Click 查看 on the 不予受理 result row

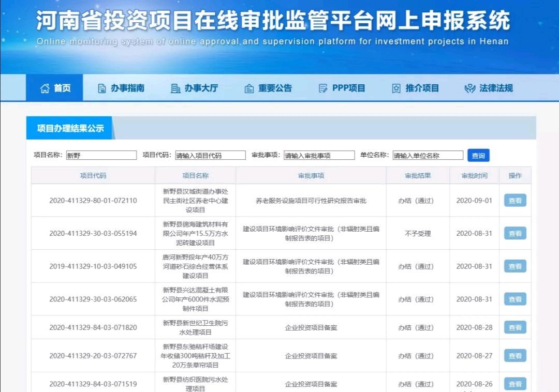514,233
